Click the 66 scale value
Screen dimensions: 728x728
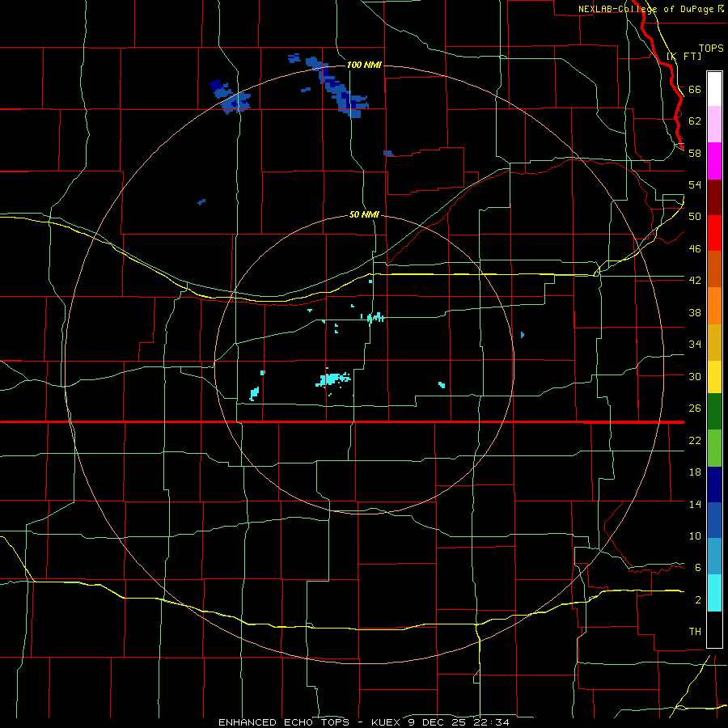pyautogui.click(x=695, y=89)
